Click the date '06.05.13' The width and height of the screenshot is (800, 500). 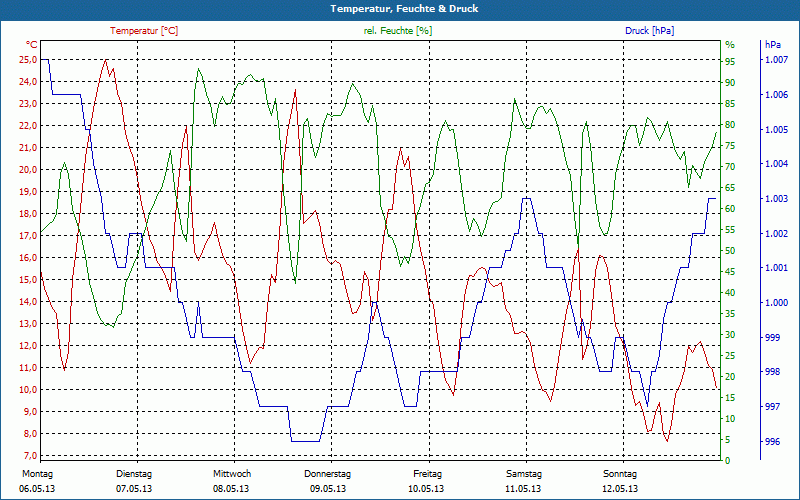37,489
